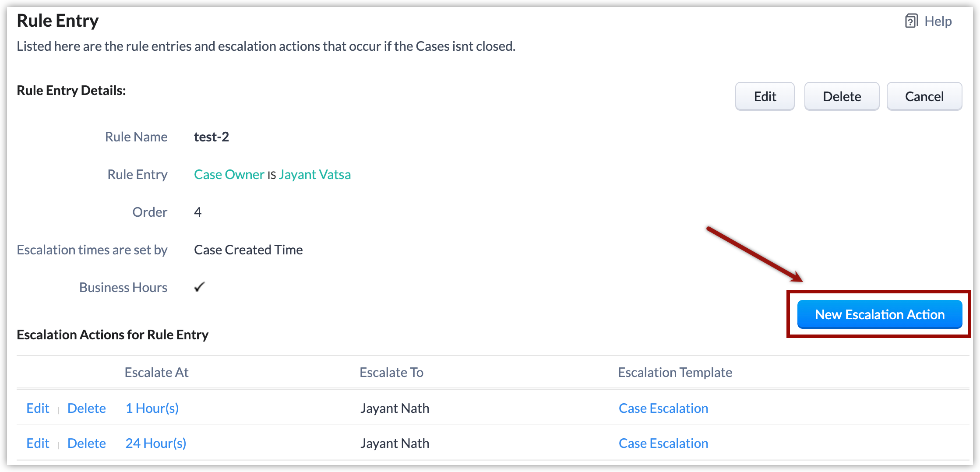
Task: Click the Help question-mark icon
Action: click(911, 21)
